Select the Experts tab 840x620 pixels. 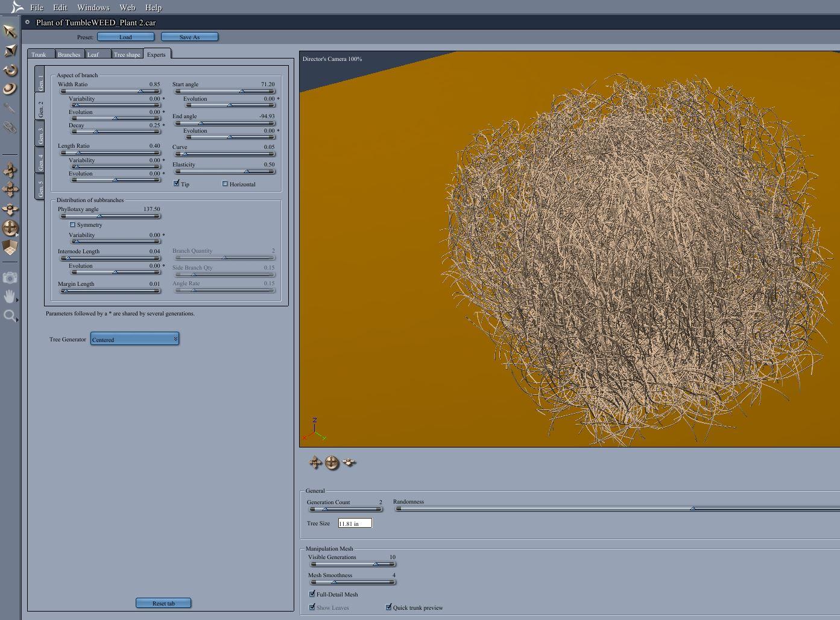tap(156, 54)
